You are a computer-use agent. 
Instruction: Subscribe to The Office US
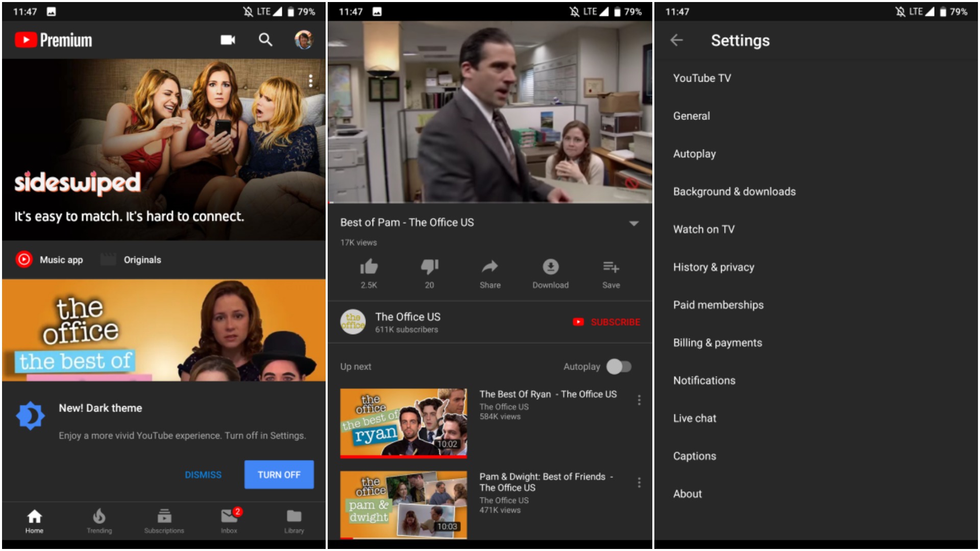click(606, 322)
